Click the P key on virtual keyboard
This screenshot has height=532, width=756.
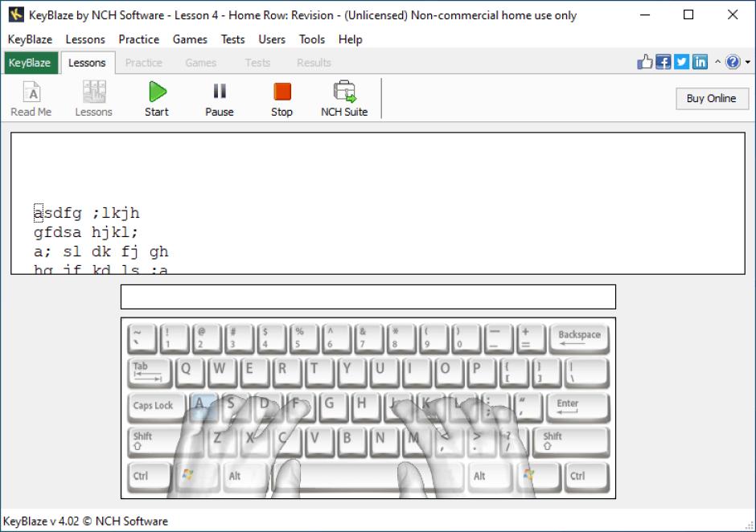[481, 373]
